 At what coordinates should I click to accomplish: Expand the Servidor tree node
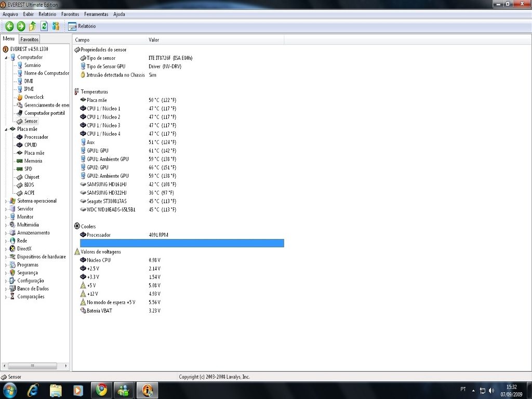pos(6,209)
